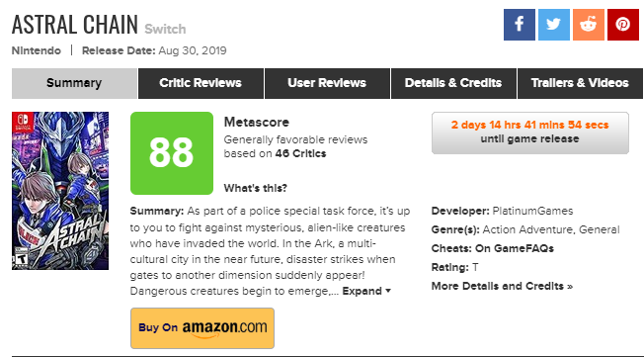
Task: Open On GameFAQs cheats link
Action: [515, 248]
